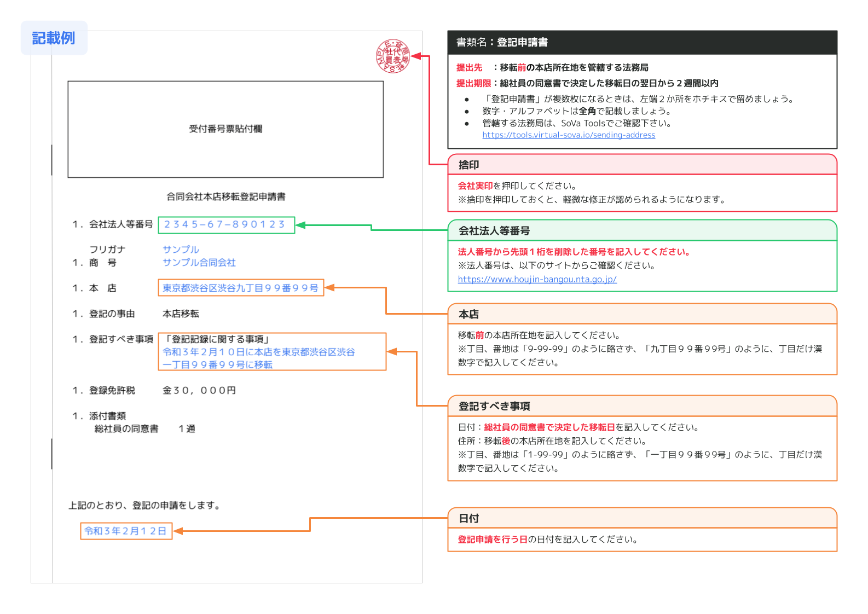Click the red 総社員の同意書で決定した移転日 text
This screenshot has height=614, width=868.
549,427
